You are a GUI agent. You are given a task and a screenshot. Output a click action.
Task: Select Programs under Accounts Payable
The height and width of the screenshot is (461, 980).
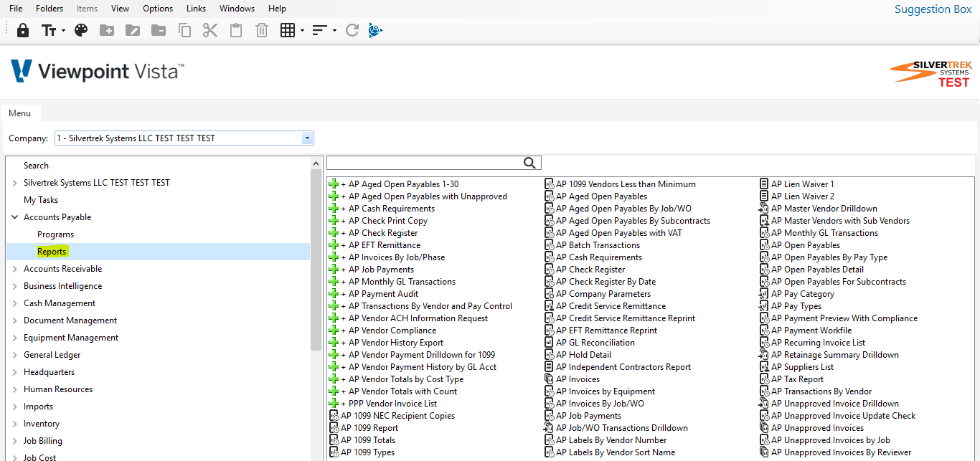coord(55,234)
